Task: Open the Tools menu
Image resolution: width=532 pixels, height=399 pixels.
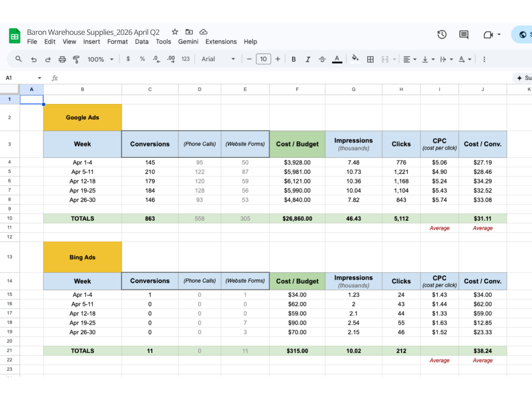Action: click(x=163, y=42)
